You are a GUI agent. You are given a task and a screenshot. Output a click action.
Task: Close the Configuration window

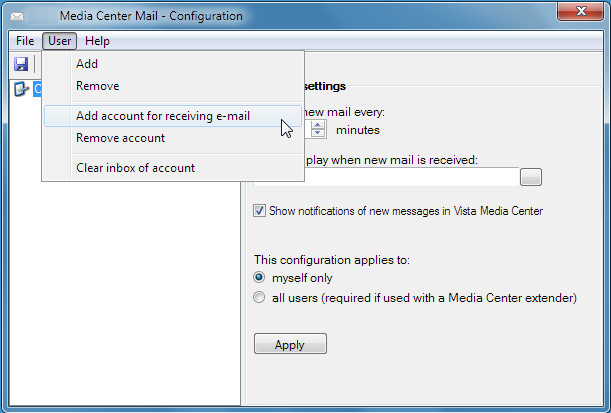pyautogui.click(x=581, y=11)
